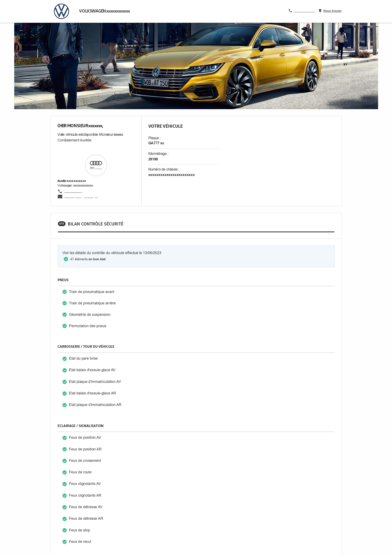Click the PNEUS section header
The width and height of the screenshot is (392, 555).
pos(63,280)
